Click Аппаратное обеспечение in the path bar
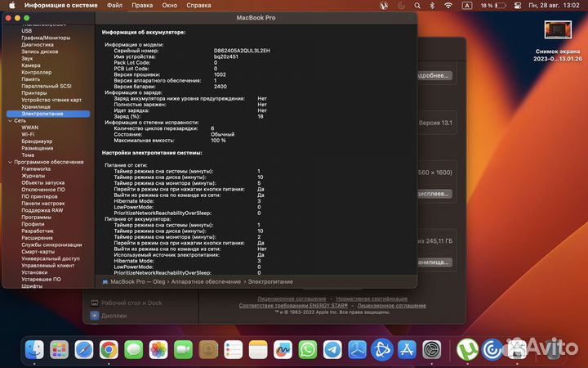The width and height of the screenshot is (588, 368). click(x=206, y=281)
